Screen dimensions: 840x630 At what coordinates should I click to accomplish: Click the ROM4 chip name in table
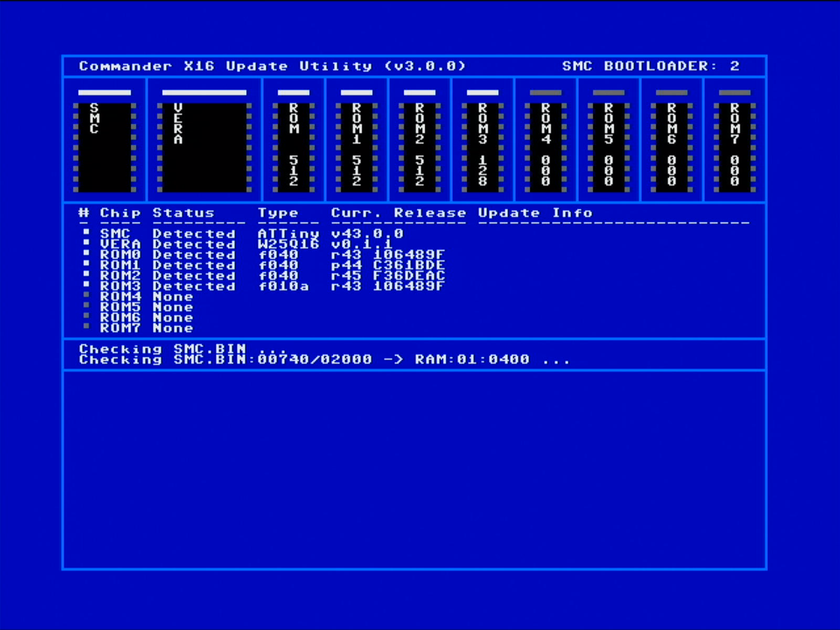tap(120, 297)
